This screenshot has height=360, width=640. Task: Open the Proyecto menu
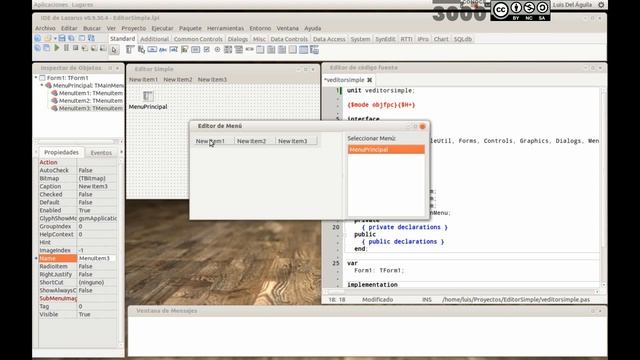(x=133, y=28)
